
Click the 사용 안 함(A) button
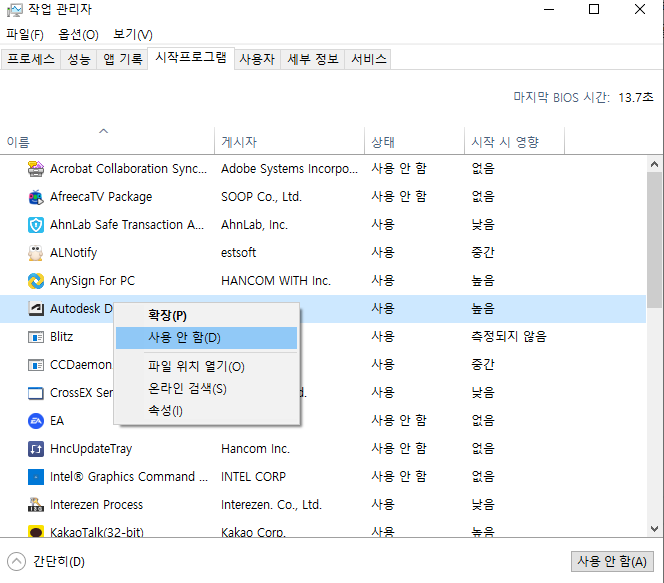click(612, 561)
